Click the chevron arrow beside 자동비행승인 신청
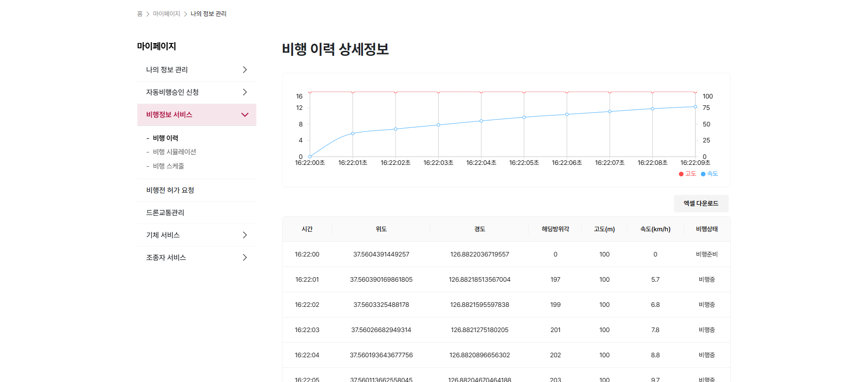This screenshot has width=868, height=382. [245, 92]
